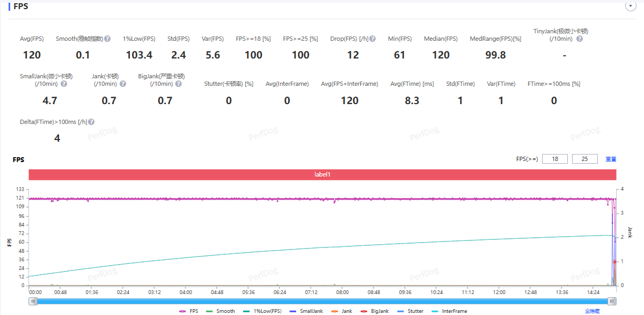Screen dimensions: 644x315
Task: Click the hide-all link below chart
Action: click(592, 311)
